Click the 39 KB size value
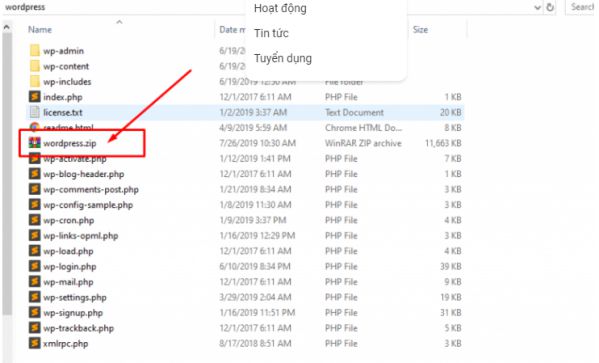 click(x=451, y=266)
